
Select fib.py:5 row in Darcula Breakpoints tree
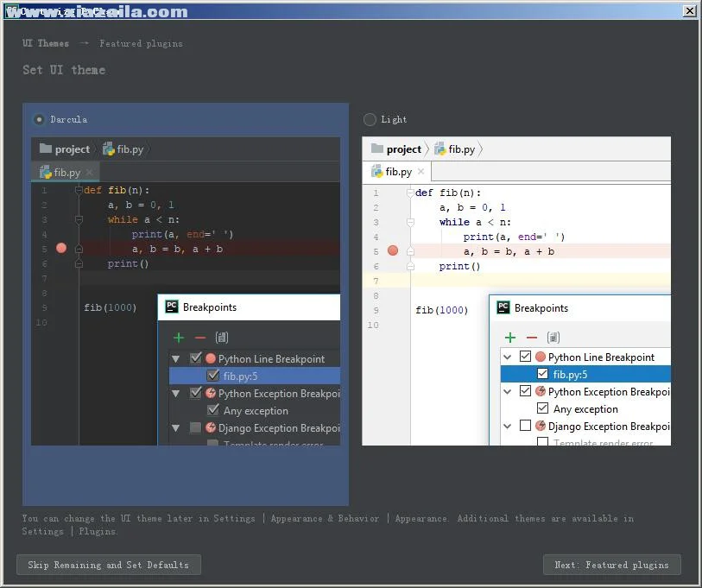click(255, 376)
